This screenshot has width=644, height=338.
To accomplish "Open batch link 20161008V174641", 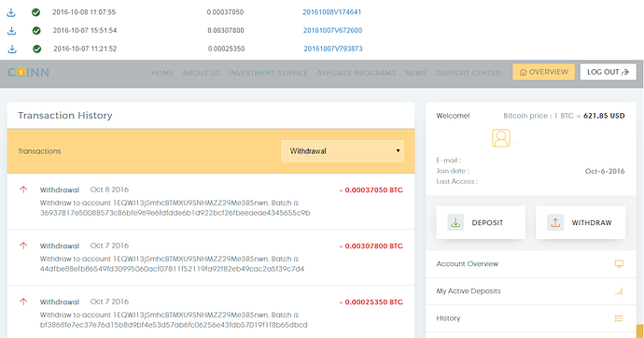I will [x=332, y=12].
